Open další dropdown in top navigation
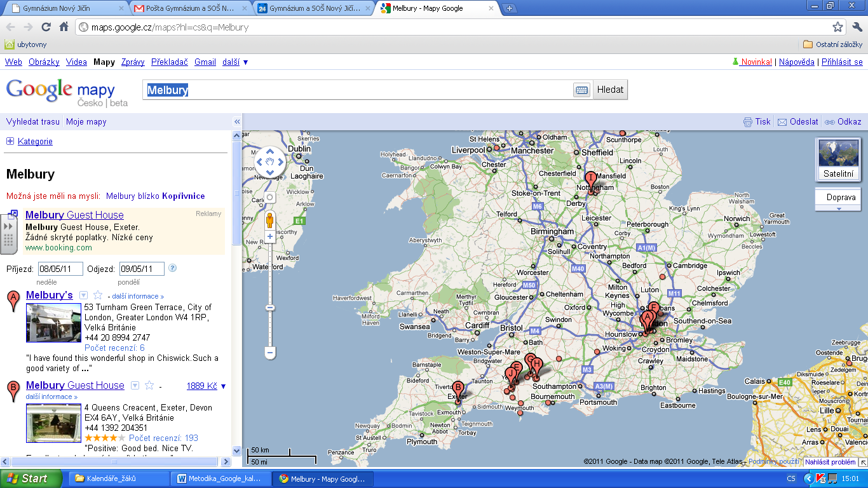This screenshot has height=488, width=868. (x=235, y=62)
